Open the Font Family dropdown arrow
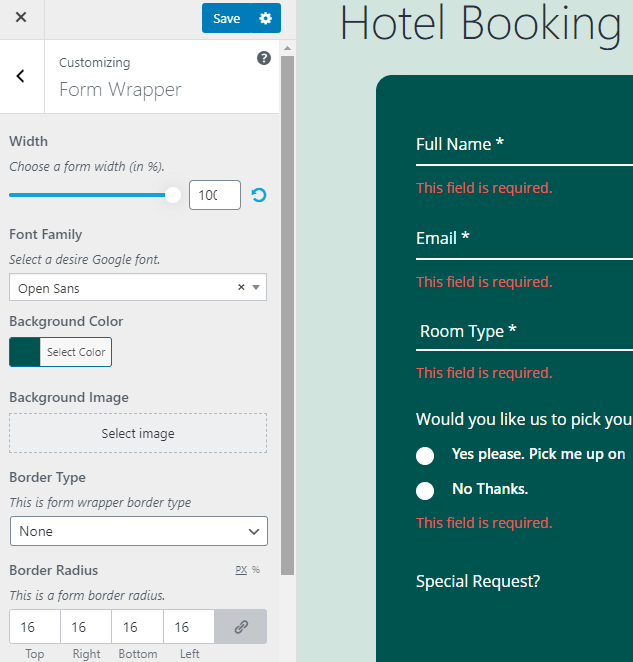Image resolution: width=633 pixels, height=662 pixels. click(x=256, y=287)
